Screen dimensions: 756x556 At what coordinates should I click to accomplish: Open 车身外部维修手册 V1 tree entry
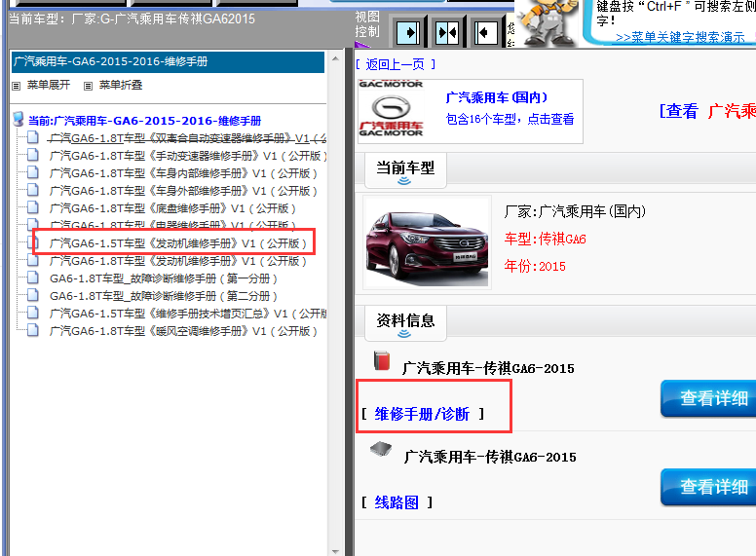coord(183,191)
